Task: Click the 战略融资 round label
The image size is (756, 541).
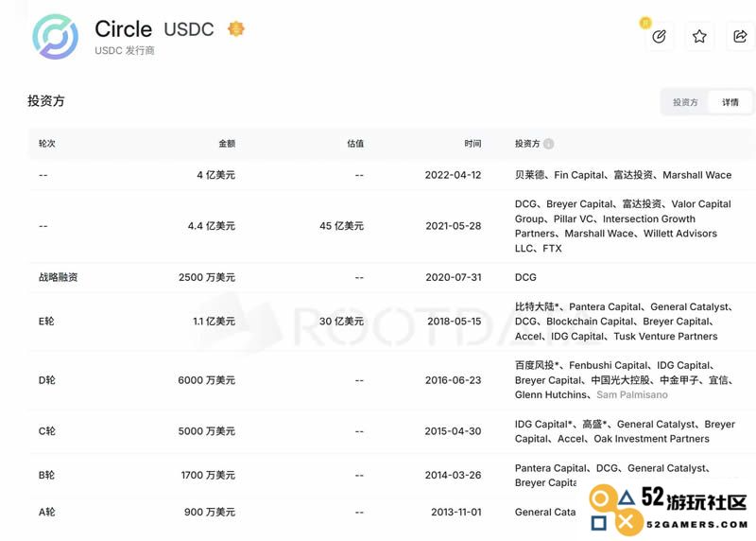Action: (x=58, y=277)
